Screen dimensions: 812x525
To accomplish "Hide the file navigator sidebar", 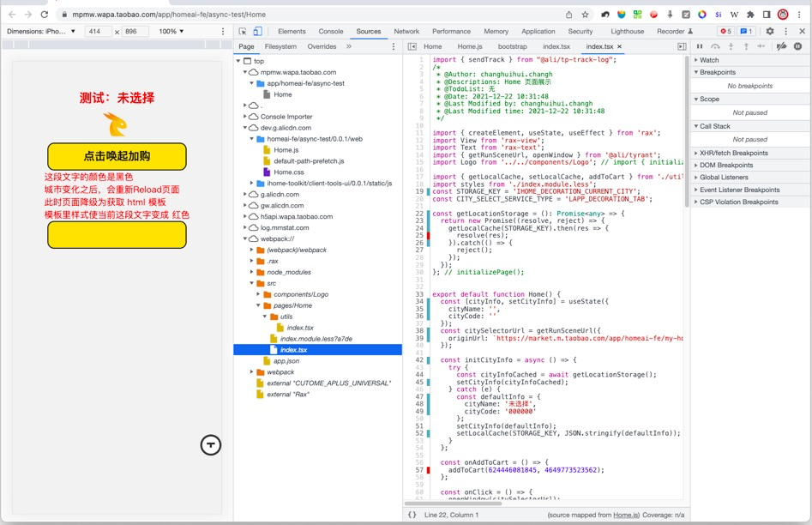I will point(412,46).
